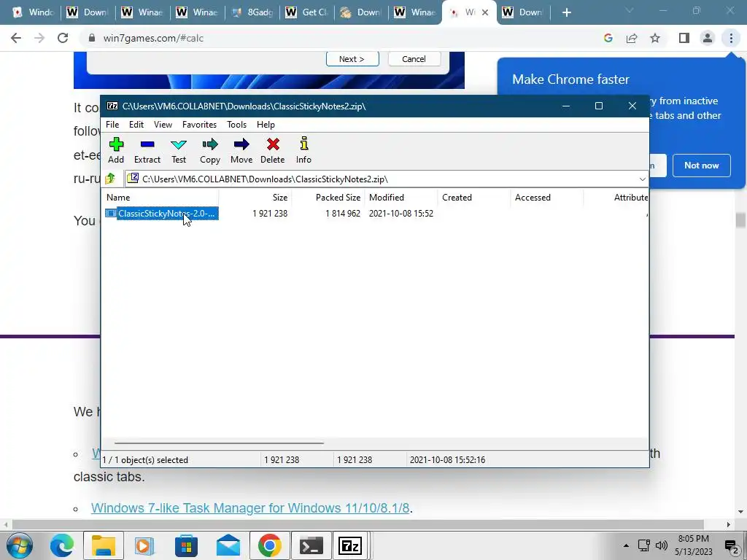The width and height of the screenshot is (747, 560).
Task: Select the ClassicStickyNotes-2.0 file row
Action: pos(161,214)
